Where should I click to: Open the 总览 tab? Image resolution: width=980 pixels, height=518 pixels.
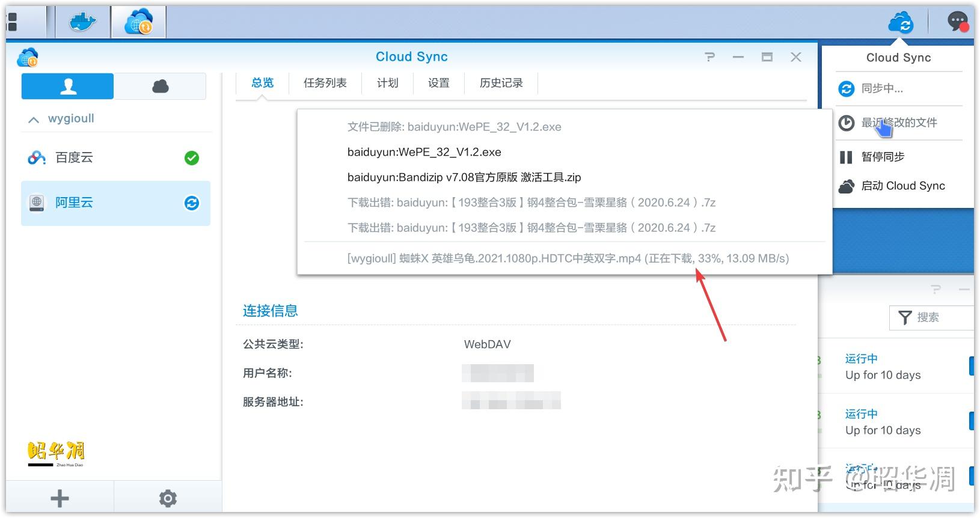[262, 83]
